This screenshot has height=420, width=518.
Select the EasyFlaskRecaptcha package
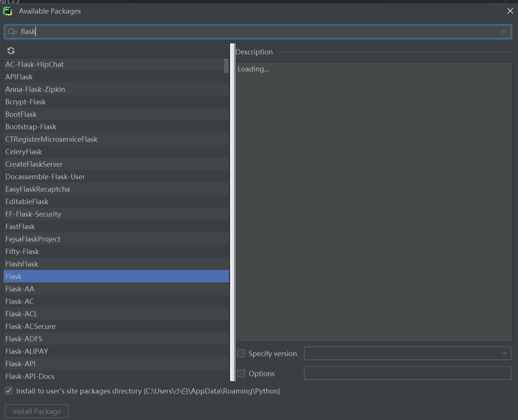click(116, 189)
